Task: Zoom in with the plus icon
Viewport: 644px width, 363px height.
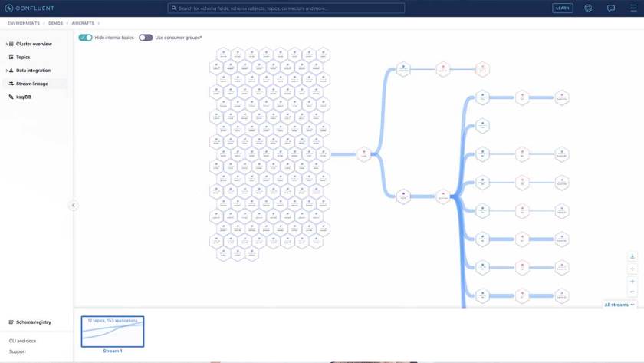Action: click(x=632, y=282)
